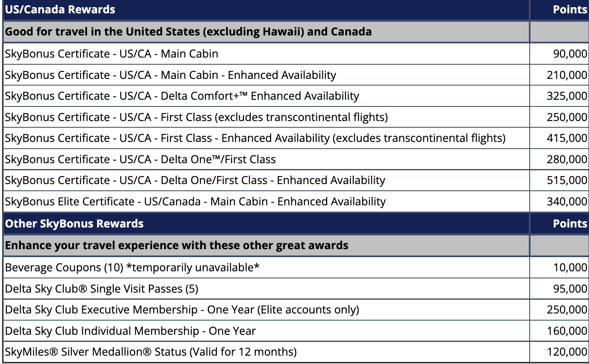Click the 340,000 points cell
The image size is (589, 364).
[566, 202]
